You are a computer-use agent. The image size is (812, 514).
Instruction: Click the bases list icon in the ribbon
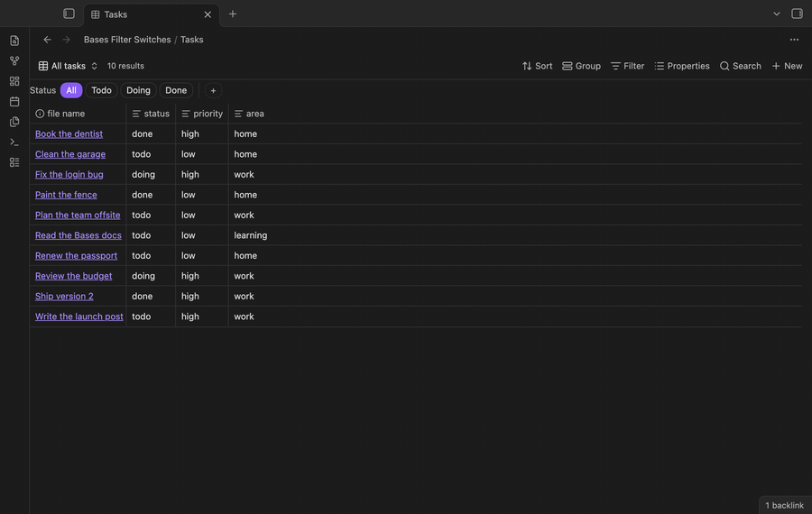point(14,162)
